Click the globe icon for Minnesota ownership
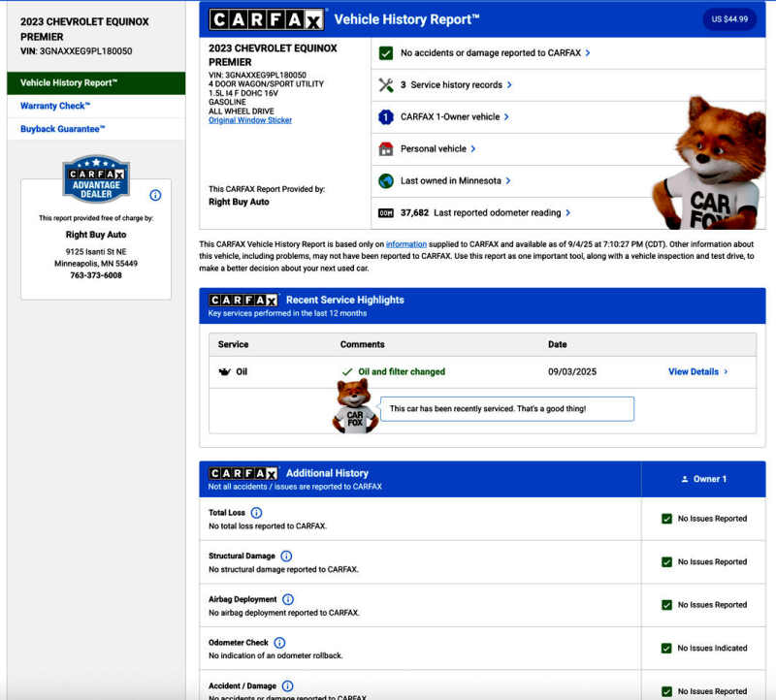Image resolution: width=776 pixels, height=700 pixels. pyautogui.click(x=386, y=181)
